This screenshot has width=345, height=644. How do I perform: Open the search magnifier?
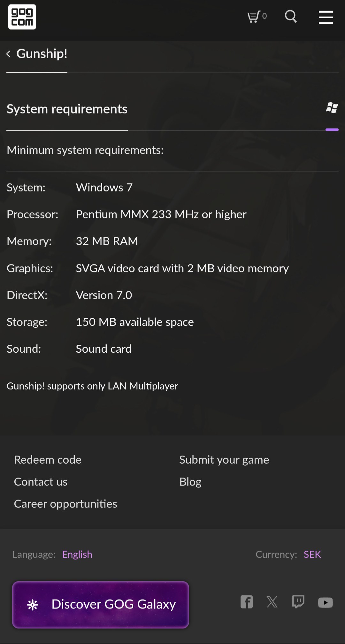click(x=291, y=16)
